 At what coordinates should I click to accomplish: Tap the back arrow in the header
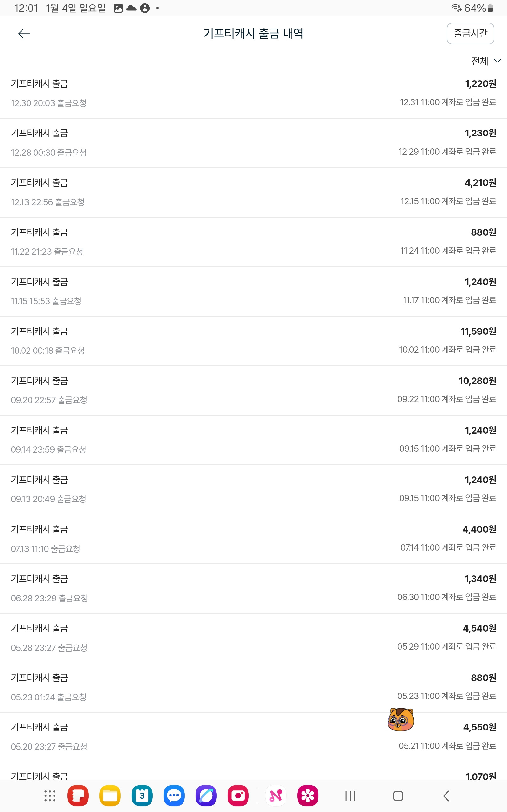tap(24, 34)
